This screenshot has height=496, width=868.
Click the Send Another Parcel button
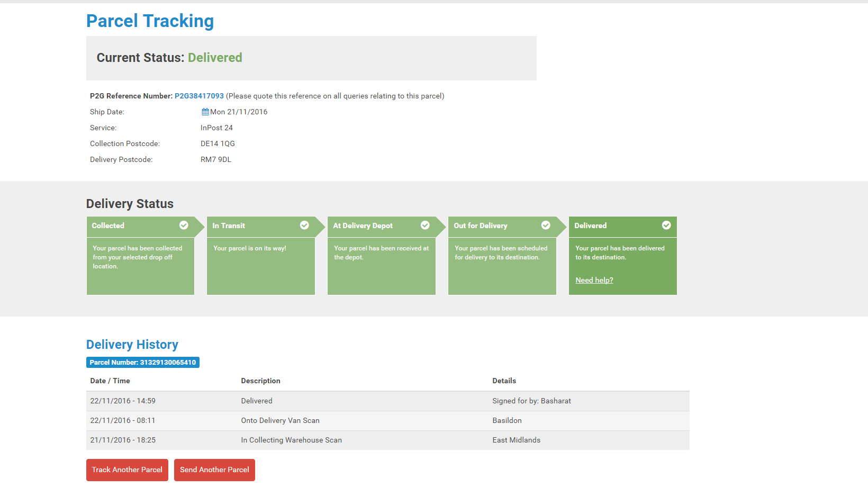(x=214, y=470)
